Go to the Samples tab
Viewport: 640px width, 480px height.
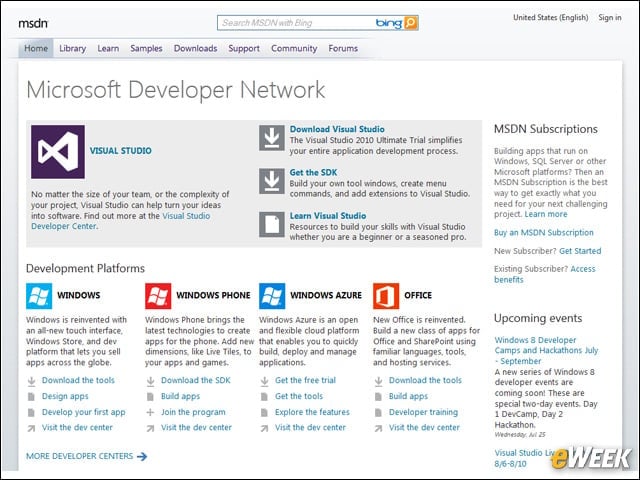pos(146,48)
